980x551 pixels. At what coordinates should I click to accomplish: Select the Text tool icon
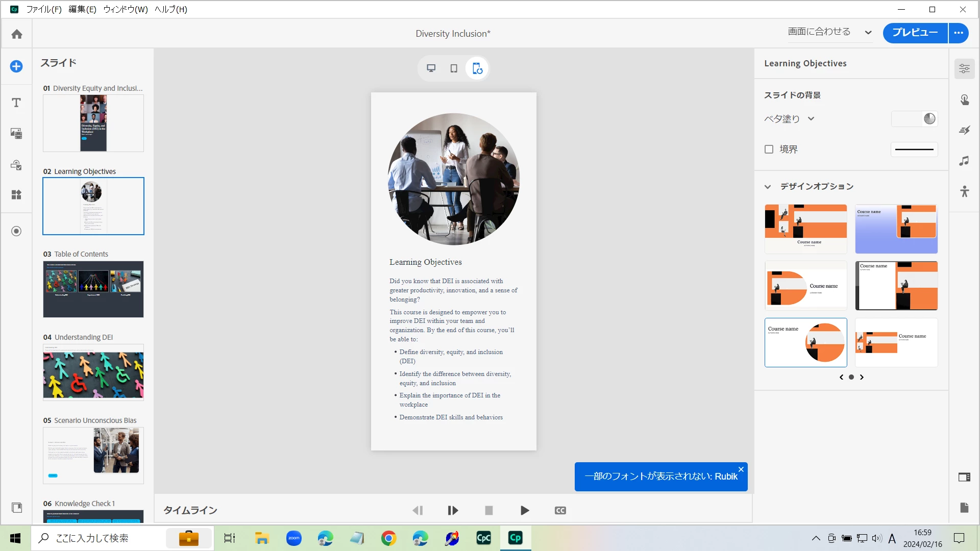point(16,103)
